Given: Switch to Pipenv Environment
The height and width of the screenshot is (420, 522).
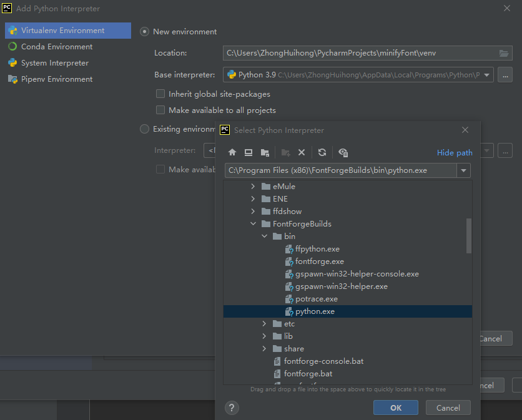Looking at the screenshot, I should tap(68, 79).
